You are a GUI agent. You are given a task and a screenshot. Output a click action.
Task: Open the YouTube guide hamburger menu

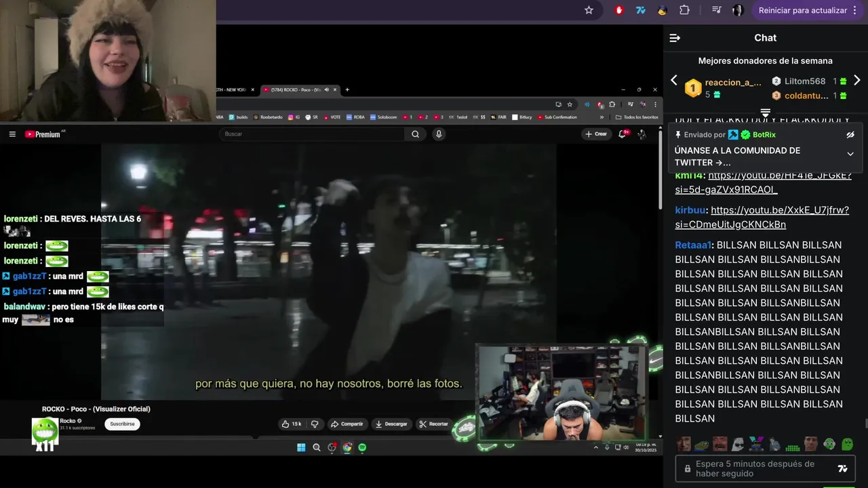(x=12, y=134)
